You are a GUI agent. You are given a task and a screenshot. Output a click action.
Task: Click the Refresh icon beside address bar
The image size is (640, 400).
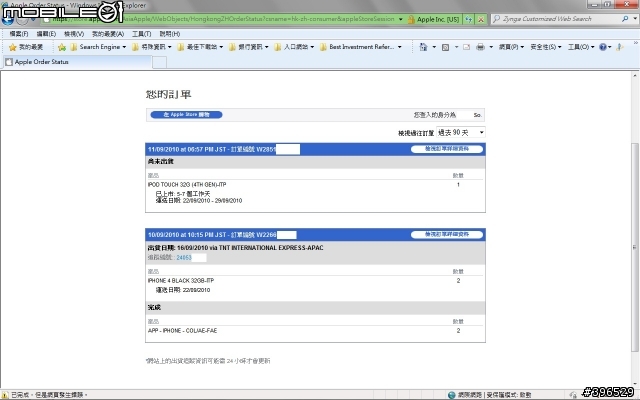469,19
